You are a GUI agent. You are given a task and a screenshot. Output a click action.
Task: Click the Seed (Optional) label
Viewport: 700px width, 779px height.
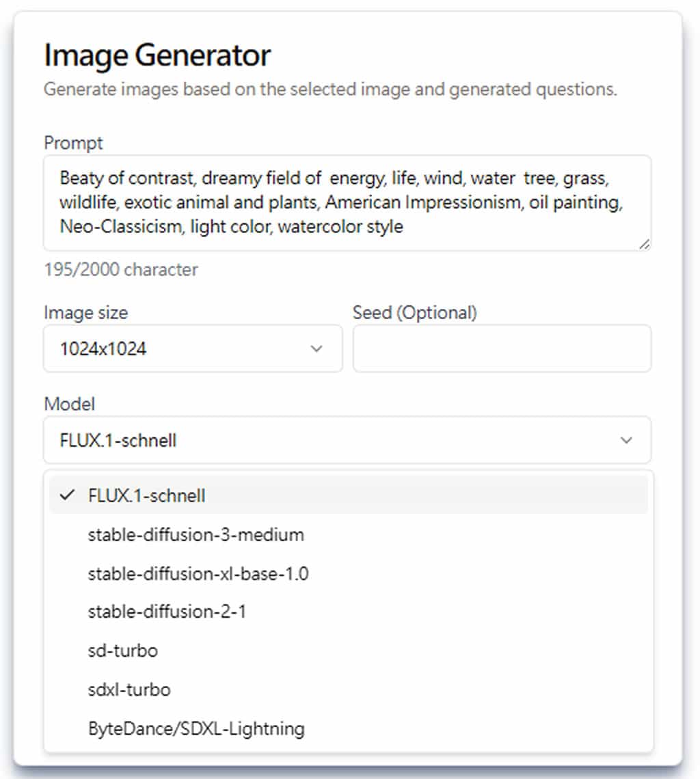click(x=415, y=312)
